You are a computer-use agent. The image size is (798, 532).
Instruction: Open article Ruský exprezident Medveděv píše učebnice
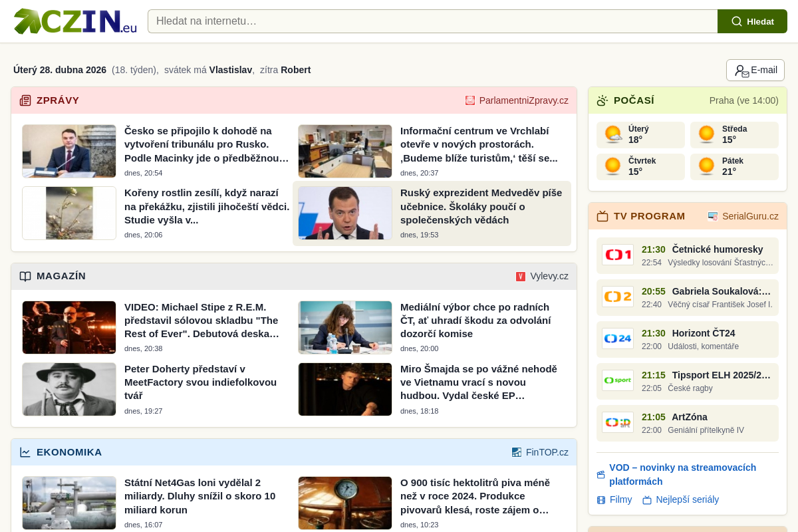click(x=482, y=206)
